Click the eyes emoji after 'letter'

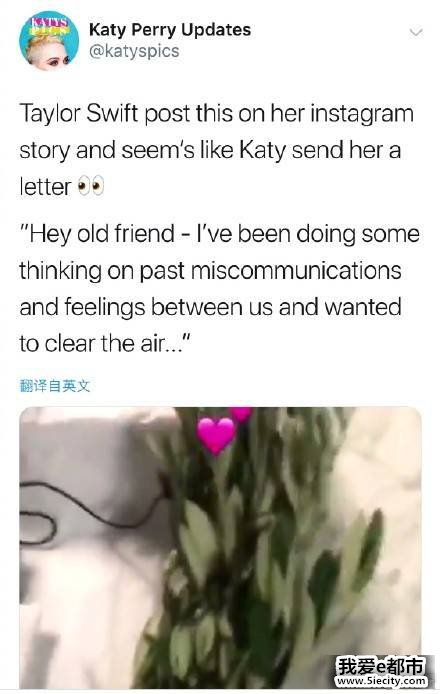pos(91,186)
